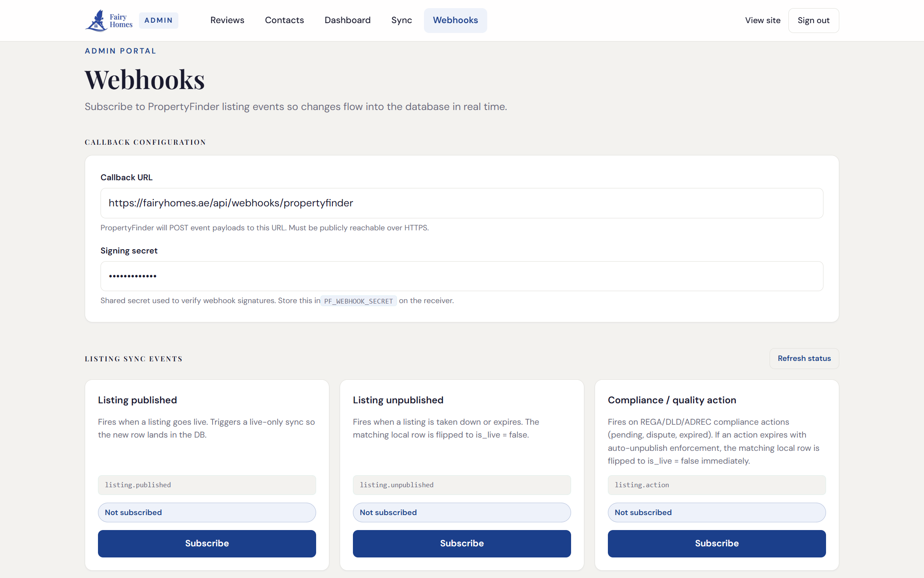
Task: Click the ADMIN badge next to logo
Action: (x=158, y=20)
